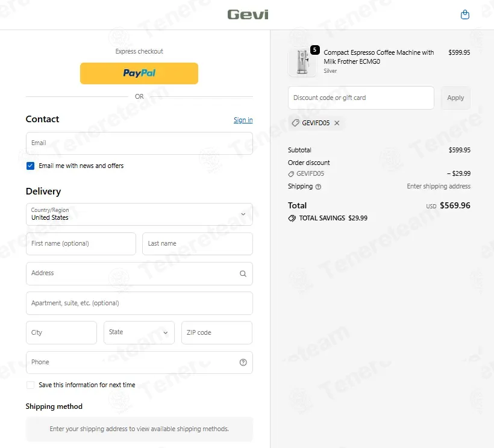Click the order discount GEVIFD05 tag icon

[x=291, y=174]
